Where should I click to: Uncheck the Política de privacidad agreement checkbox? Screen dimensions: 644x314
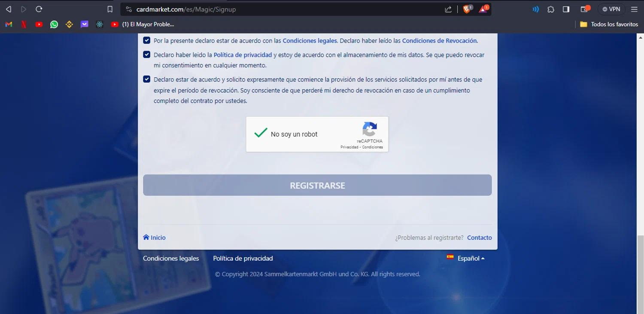(x=146, y=55)
